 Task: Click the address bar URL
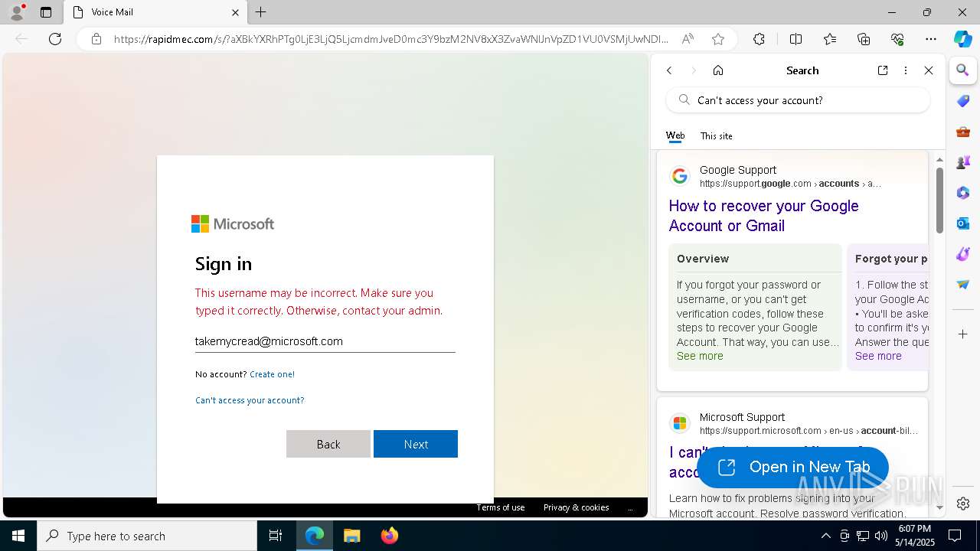click(x=390, y=39)
